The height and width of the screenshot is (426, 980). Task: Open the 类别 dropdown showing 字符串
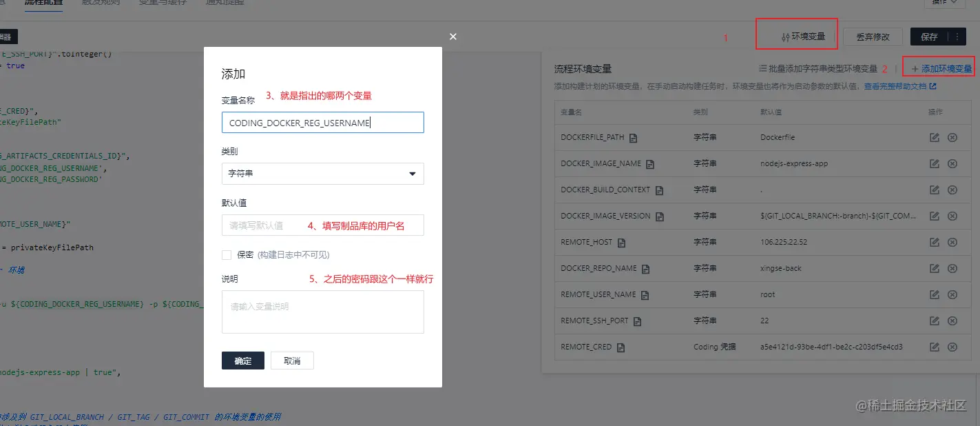[x=322, y=174]
